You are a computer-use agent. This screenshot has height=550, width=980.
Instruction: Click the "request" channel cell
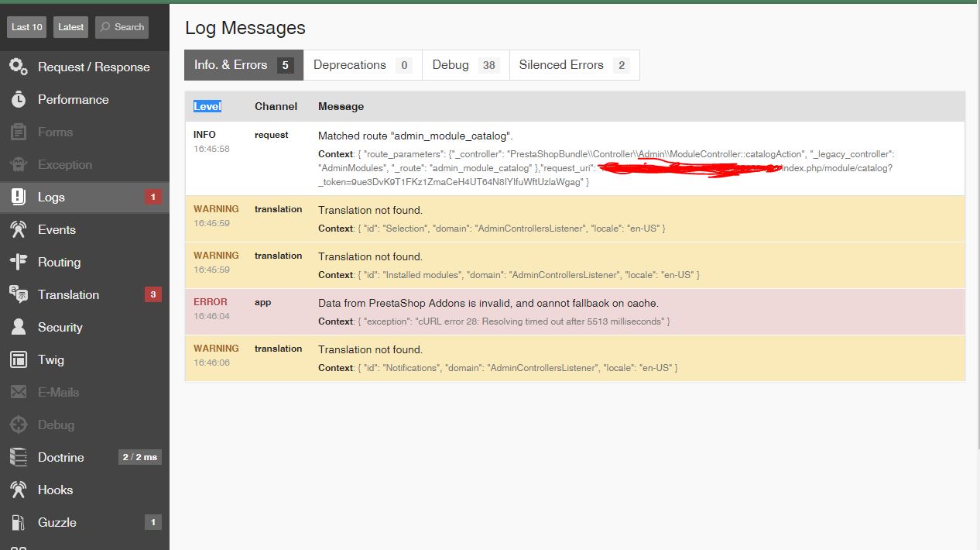[x=271, y=135]
